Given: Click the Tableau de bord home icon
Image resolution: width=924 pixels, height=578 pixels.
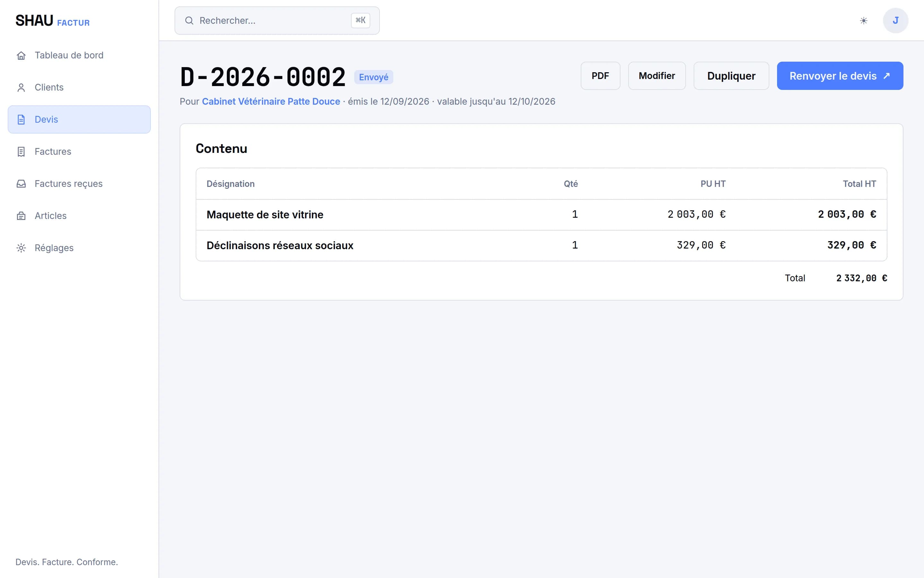Looking at the screenshot, I should [x=21, y=56].
